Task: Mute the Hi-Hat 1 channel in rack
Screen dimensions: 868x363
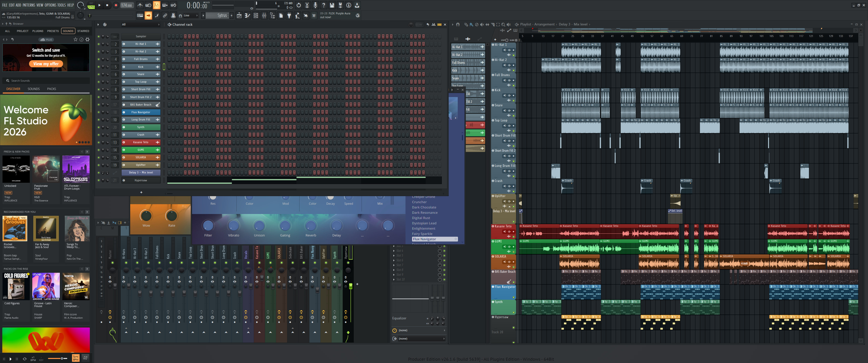Action: click(x=99, y=44)
